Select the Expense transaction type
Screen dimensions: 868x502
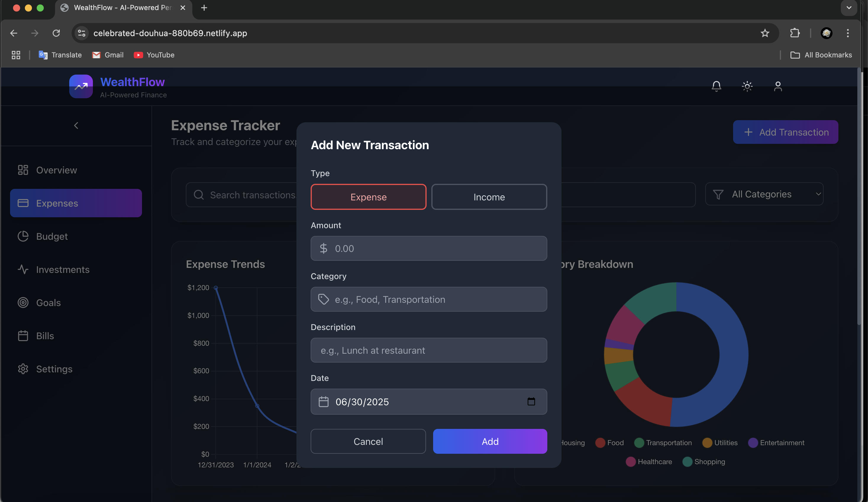click(x=368, y=197)
